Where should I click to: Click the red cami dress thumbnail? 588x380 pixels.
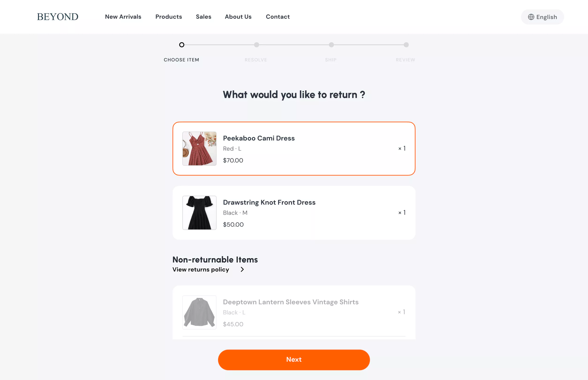199,149
